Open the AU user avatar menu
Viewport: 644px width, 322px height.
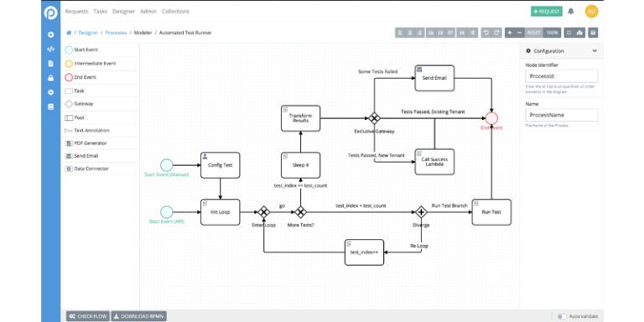(591, 12)
